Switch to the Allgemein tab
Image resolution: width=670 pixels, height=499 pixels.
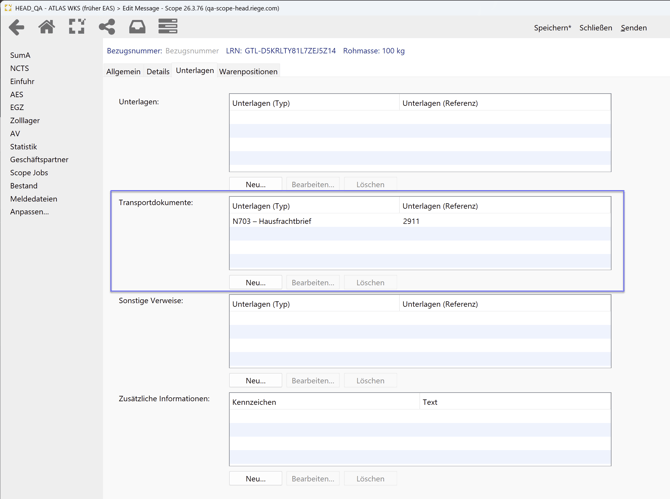pos(123,72)
